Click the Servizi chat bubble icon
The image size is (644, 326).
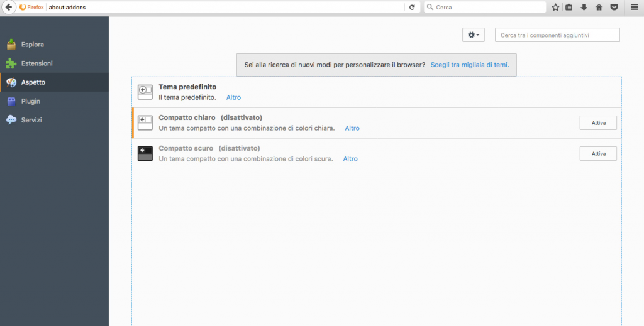pos(11,120)
